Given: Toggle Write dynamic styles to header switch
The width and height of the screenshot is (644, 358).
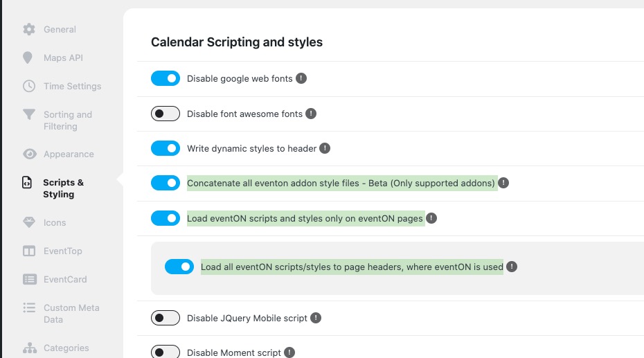Looking at the screenshot, I should 166,148.
